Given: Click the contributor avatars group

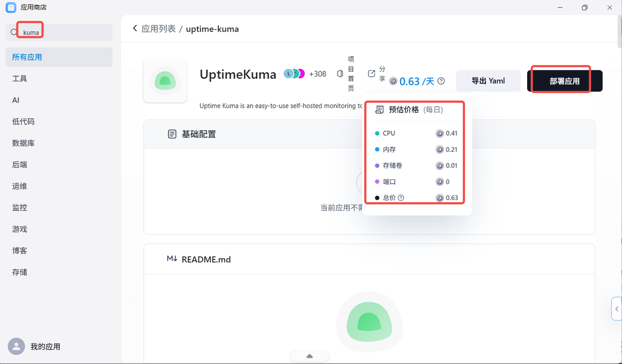Looking at the screenshot, I should tap(294, 74).
